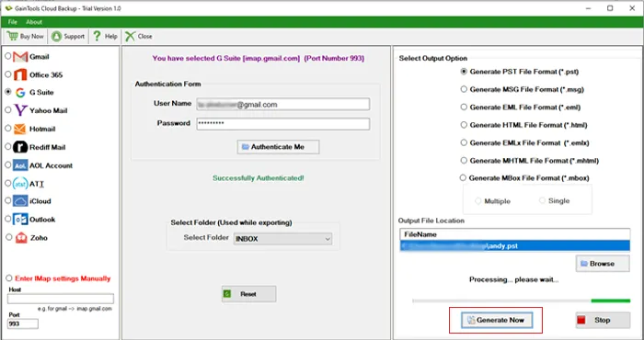The image size is (644, 340).
Task: Click the Gmail envelope logo
Action: point(20,57)
